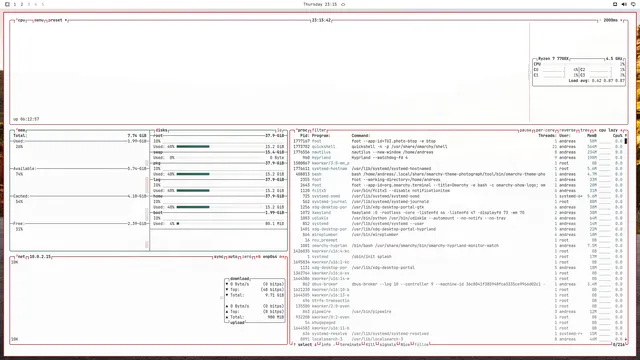Click the update indicator beside the clock
Screen dimensions: 640x360
pos(343,4)
